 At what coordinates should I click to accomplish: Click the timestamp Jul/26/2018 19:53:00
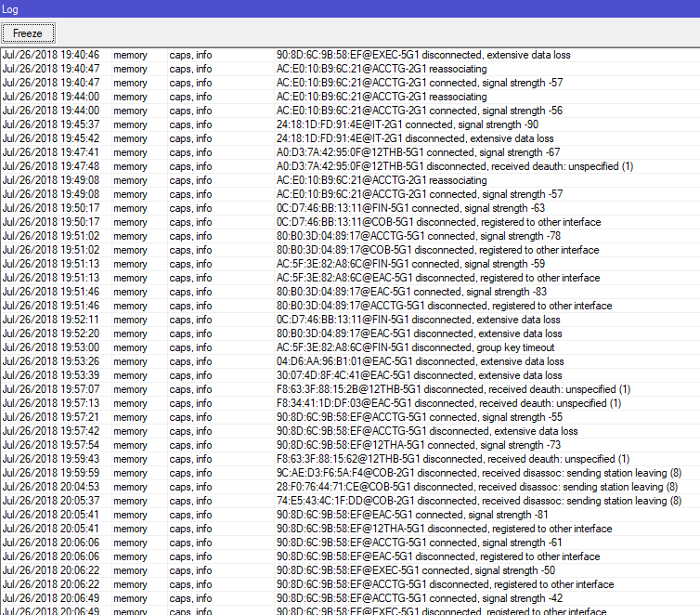coord(51,347)
